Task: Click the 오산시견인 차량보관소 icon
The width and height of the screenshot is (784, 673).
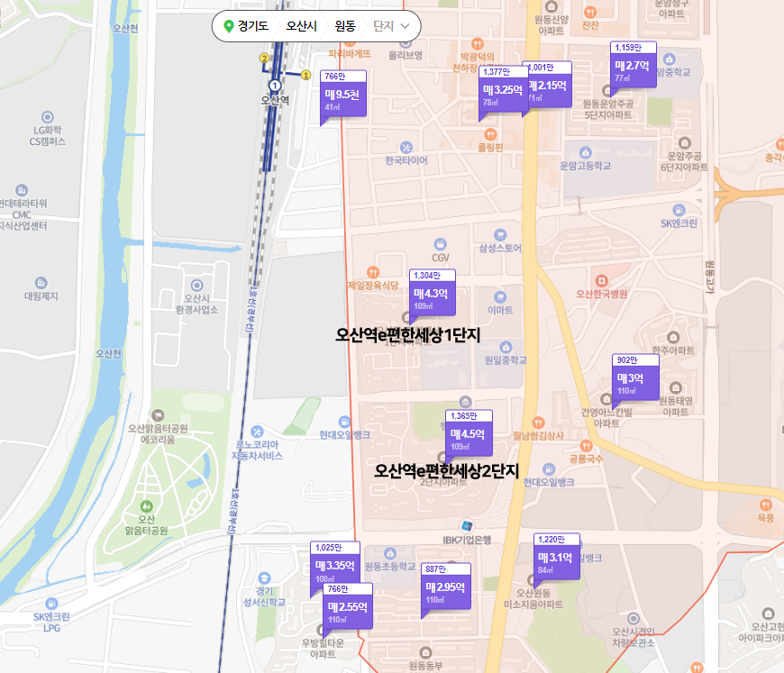Action: click(634, 619)
